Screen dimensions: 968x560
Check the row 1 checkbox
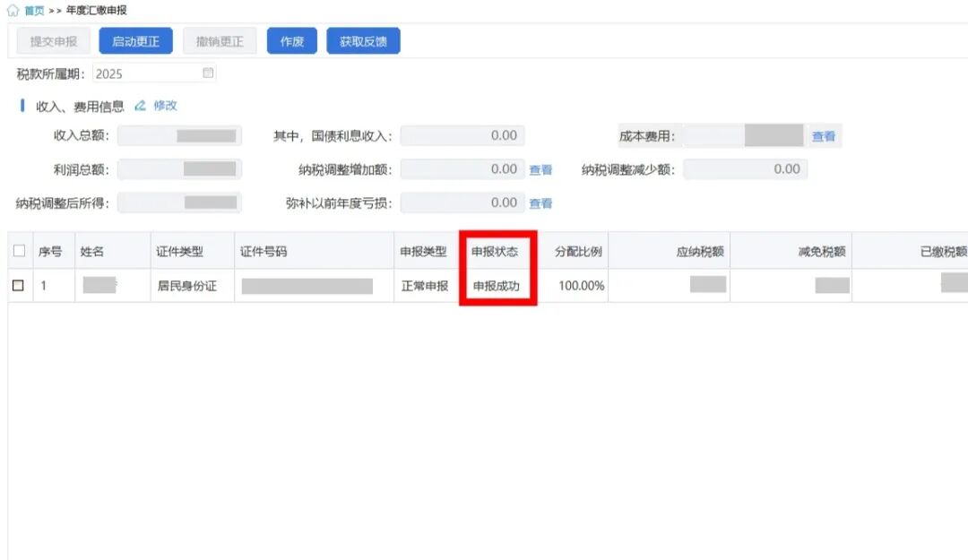[19, 286]
